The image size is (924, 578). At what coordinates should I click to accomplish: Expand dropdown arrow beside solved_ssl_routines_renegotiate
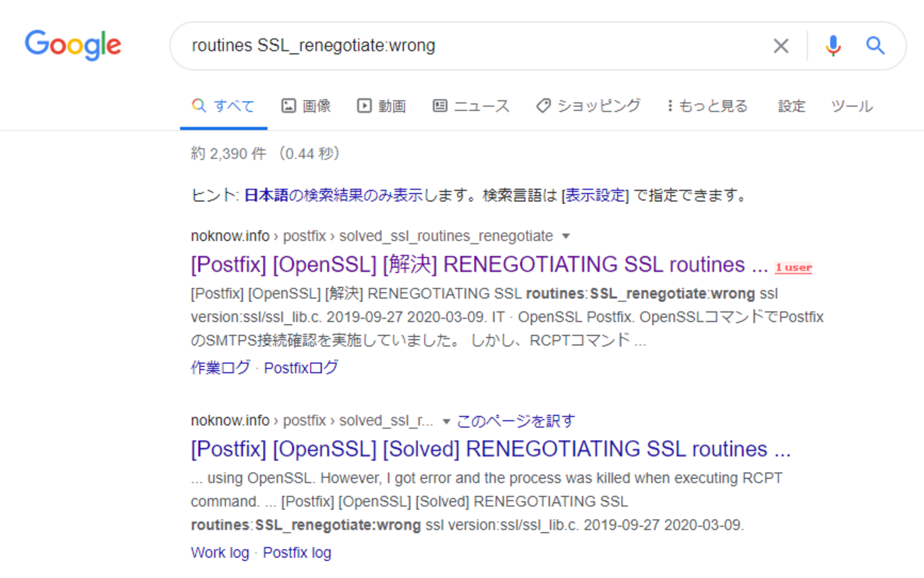566,236
